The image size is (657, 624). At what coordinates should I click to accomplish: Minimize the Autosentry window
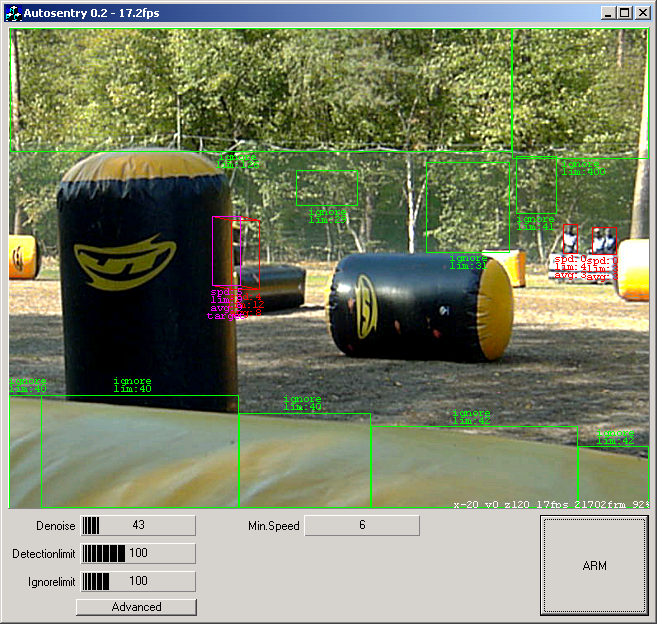click(x=609, y=13)
